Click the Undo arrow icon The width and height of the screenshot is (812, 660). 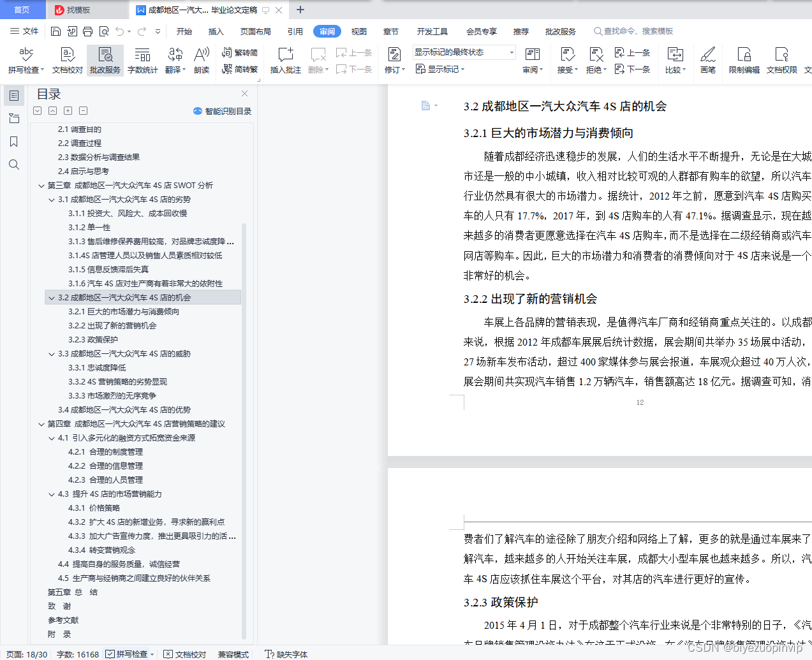pyautogui.click(x=120, y=31)
